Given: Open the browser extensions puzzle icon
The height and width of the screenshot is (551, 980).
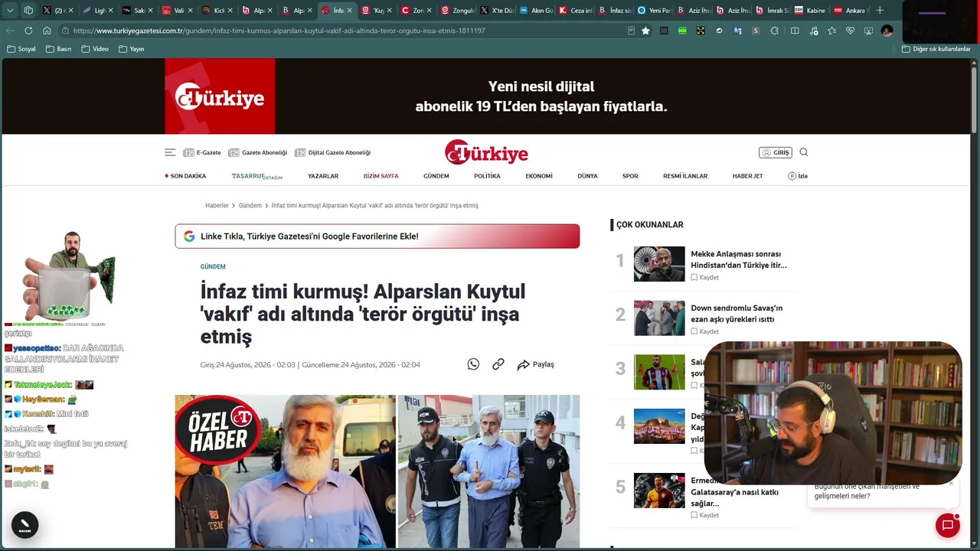Looking at the screenshot, I should pos(775,31).
